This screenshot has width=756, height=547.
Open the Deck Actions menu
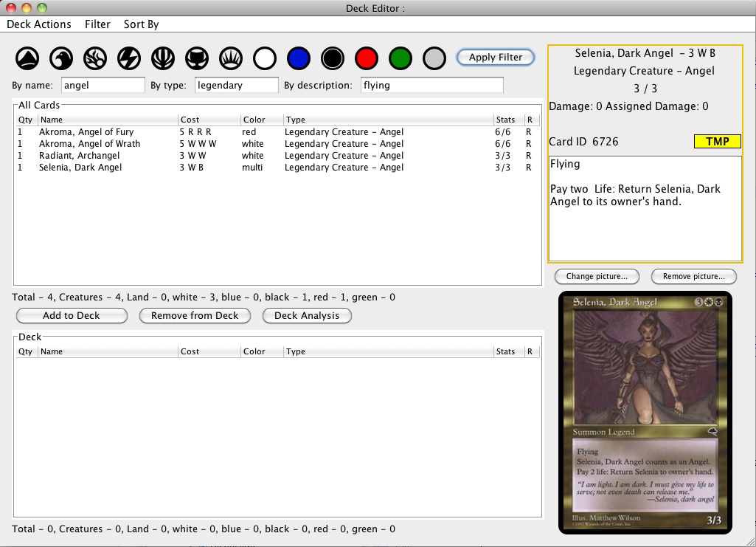(39, 24)
